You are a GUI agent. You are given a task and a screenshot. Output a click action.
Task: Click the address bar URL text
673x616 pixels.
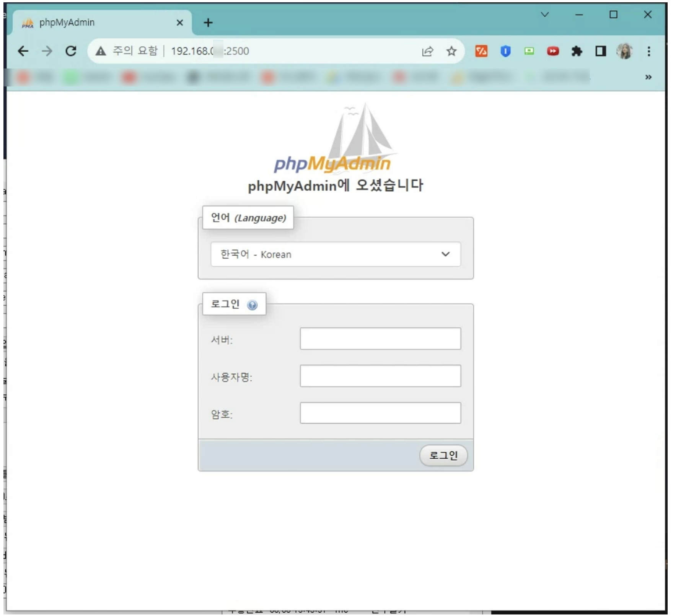click(x=210, y=51)
